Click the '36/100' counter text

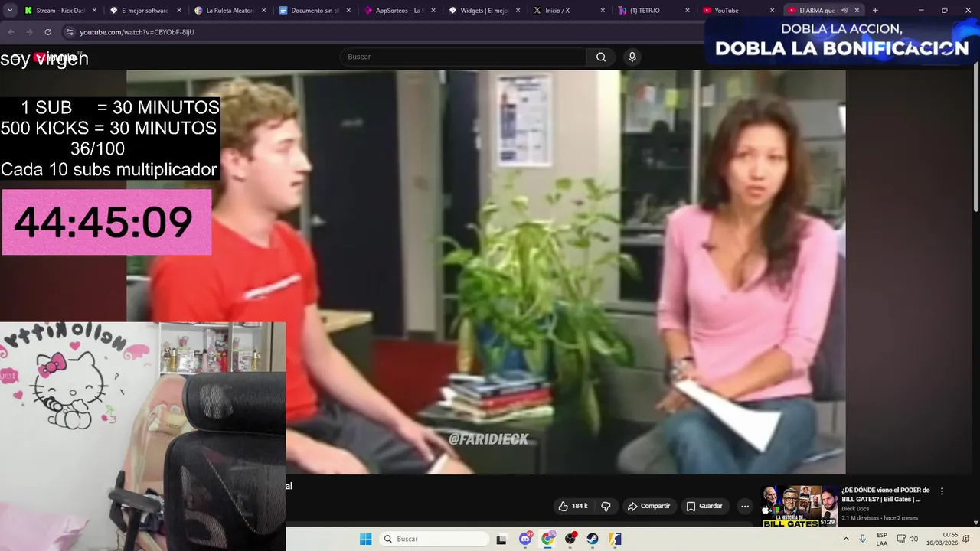(97, 148)
